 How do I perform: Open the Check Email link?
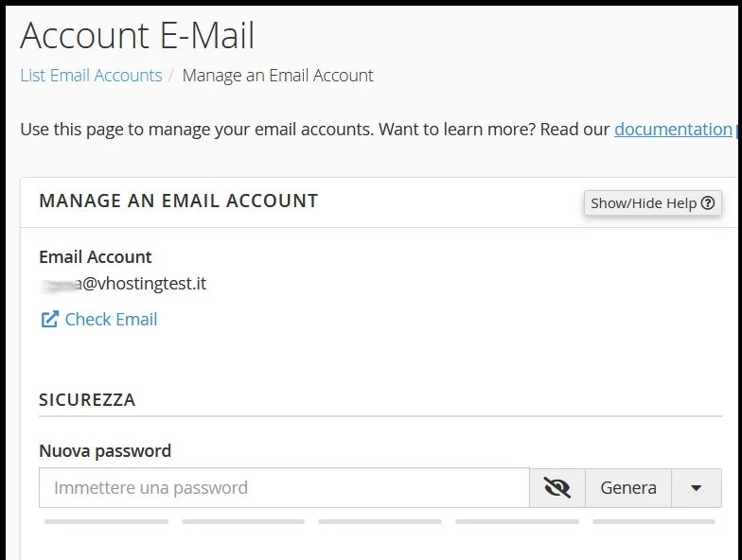[111, 320]
